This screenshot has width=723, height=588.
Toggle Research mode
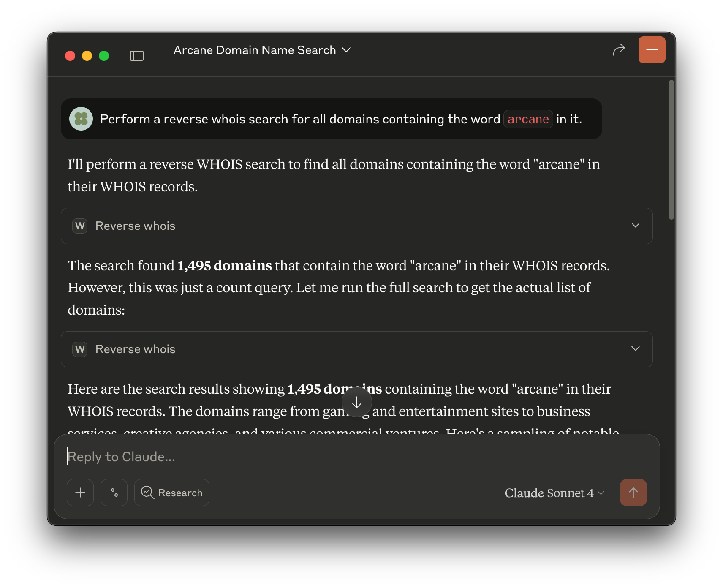point(172,493)
